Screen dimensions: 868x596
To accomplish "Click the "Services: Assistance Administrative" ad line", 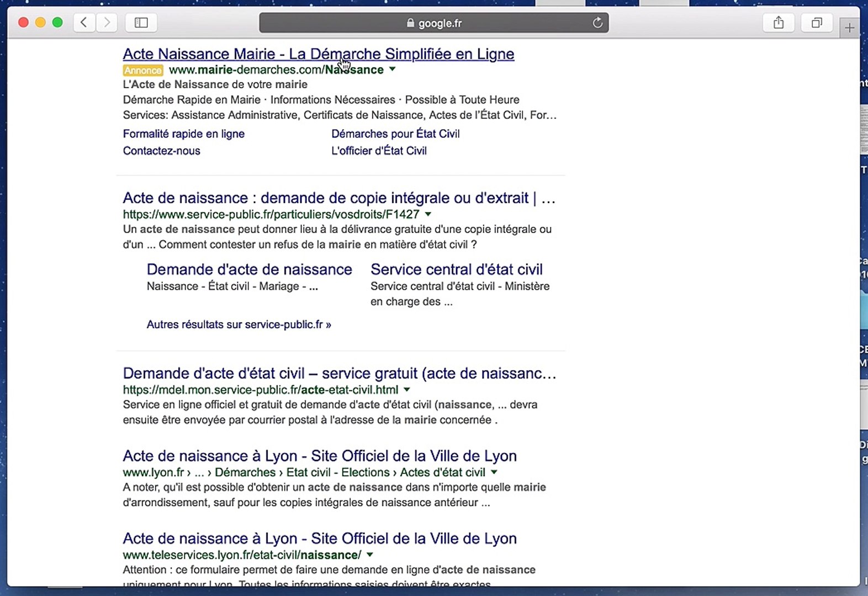I will [340, 115].
